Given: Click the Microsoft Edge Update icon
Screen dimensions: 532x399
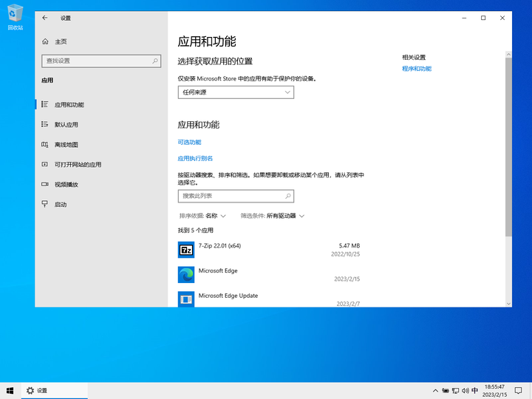Looking at the screenshot, I should [186, 299].
